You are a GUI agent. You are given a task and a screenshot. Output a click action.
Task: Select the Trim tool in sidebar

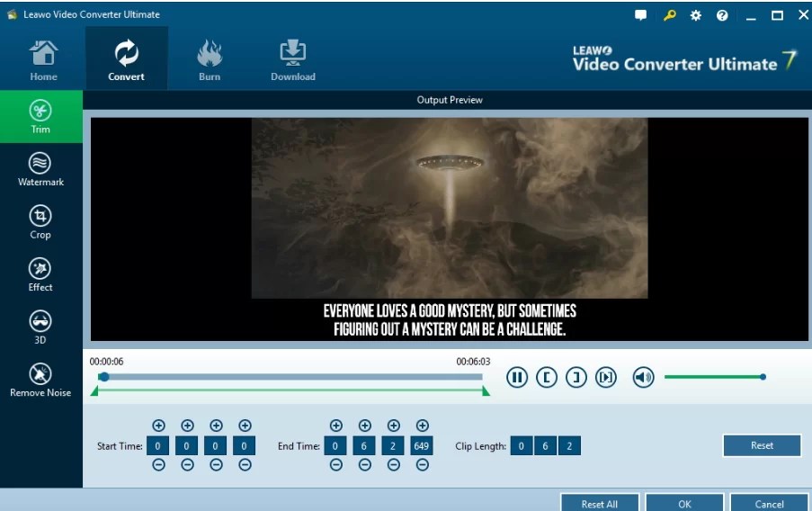(x=40, y=117)
